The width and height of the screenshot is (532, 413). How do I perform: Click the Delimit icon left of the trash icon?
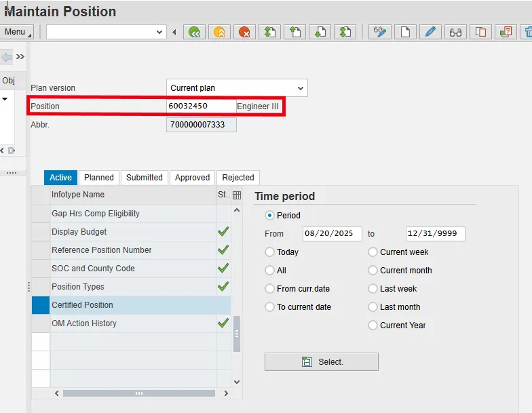pyautogui.click(x=506, y=33)
